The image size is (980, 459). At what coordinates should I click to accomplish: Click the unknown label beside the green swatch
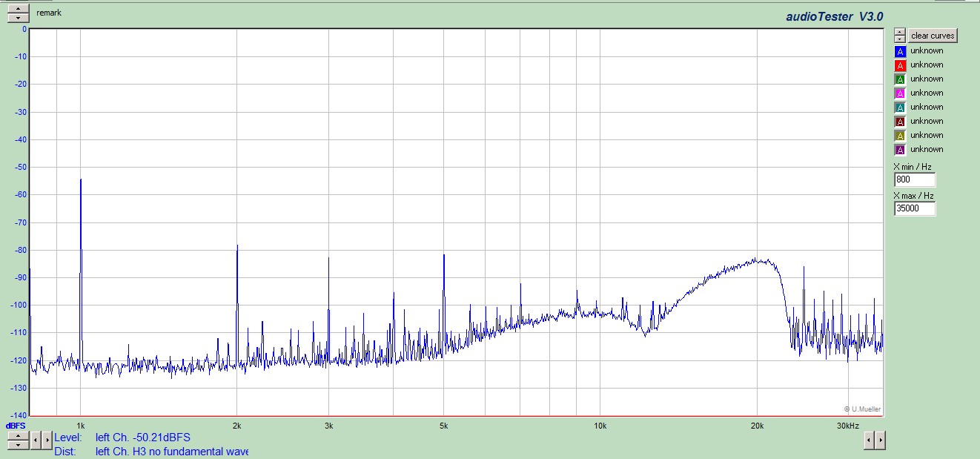[927, 79]
